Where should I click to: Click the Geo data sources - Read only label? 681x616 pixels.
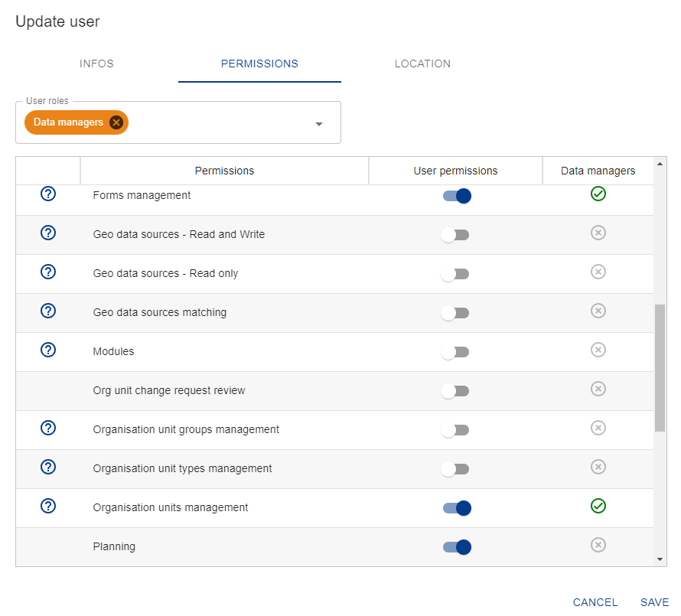[x=165, y=274]
